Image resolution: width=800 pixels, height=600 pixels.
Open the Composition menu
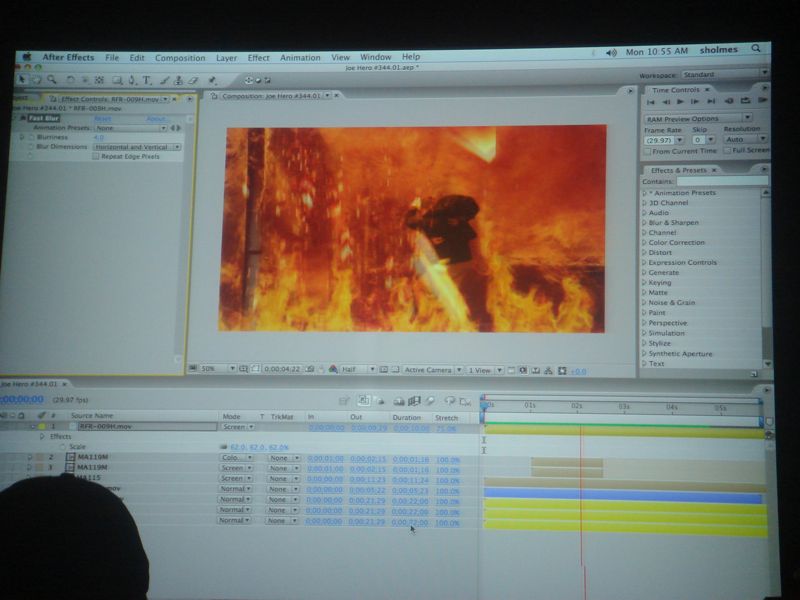point(180,58)
